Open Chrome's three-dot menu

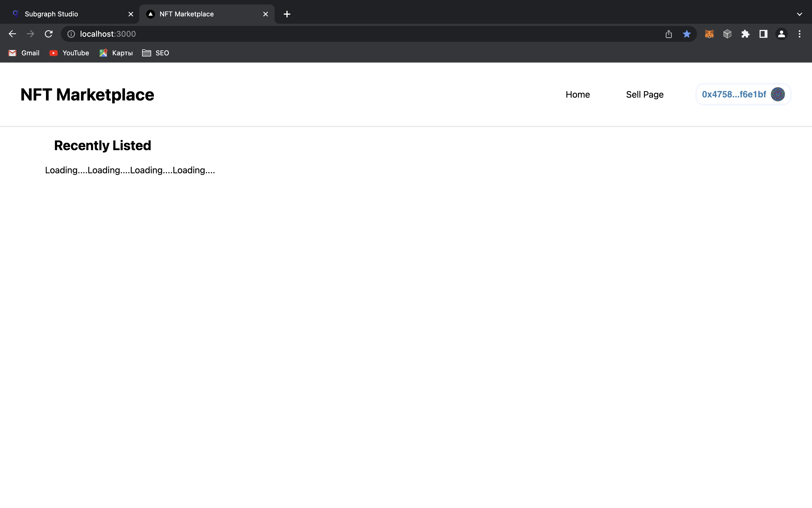click(x=800, y=34)
